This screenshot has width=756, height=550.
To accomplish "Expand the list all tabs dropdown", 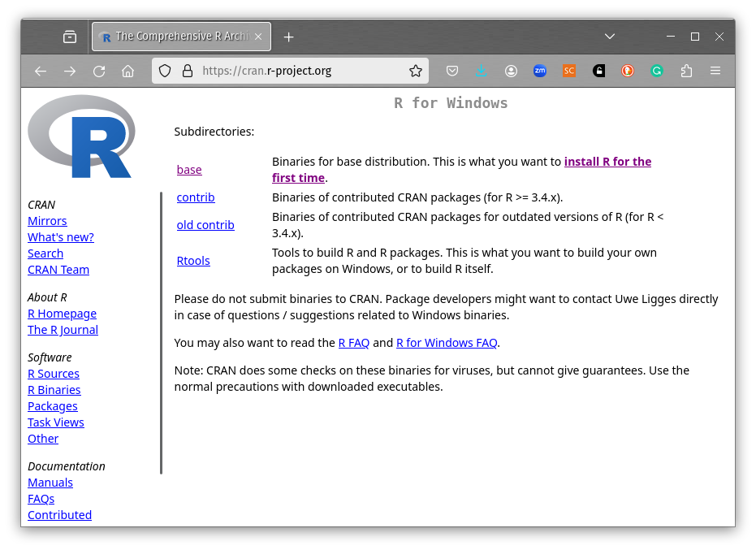I will [x=611, y=37].
